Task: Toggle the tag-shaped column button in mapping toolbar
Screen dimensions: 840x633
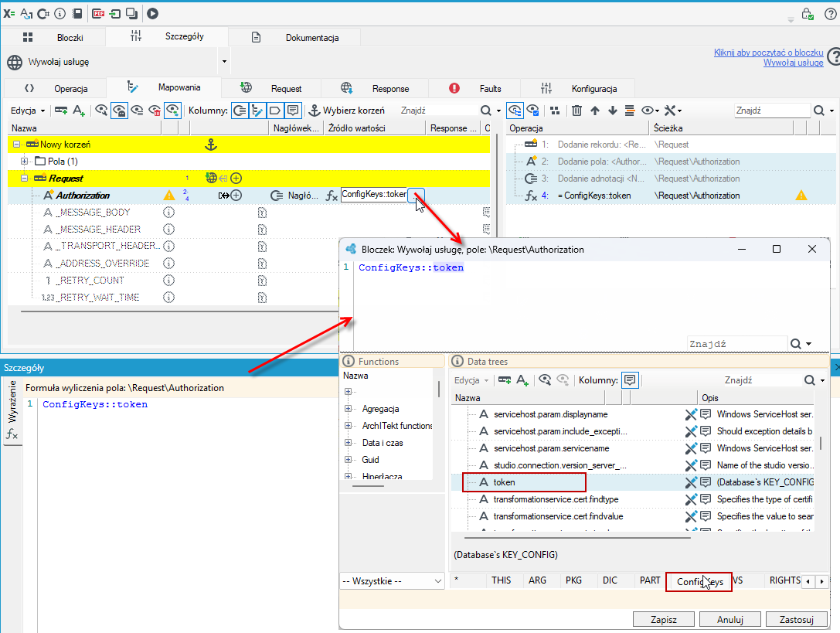Action: click(275, 111)
